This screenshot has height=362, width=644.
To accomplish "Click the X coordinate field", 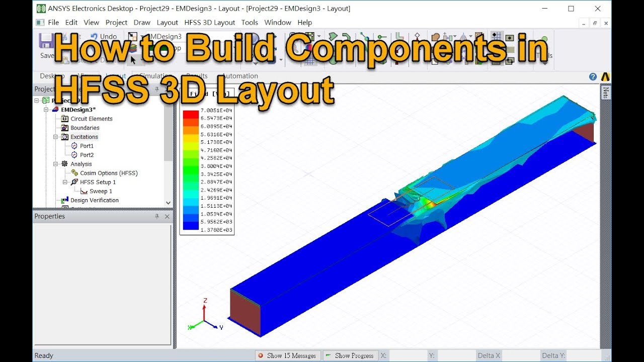I will 408,355.
